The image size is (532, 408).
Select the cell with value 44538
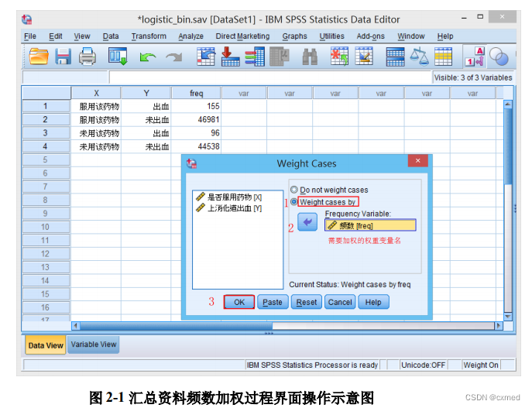pos(196,146)
